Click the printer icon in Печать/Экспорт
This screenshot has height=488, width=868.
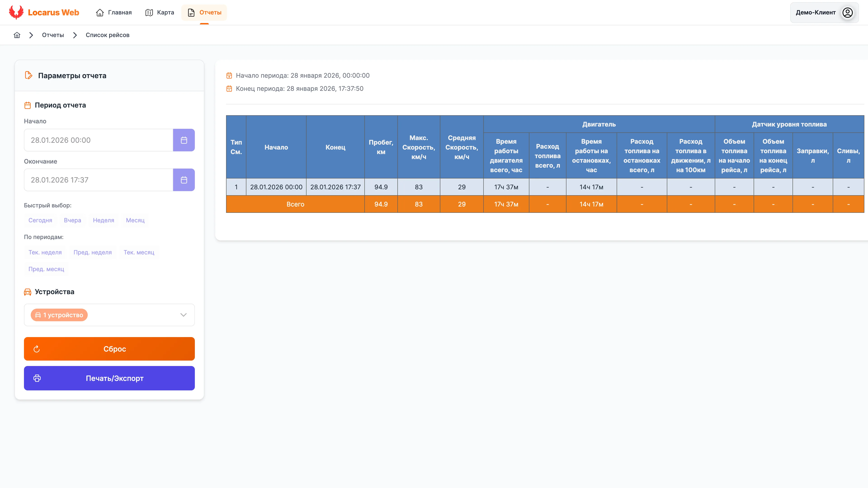(x=37, y=378)
